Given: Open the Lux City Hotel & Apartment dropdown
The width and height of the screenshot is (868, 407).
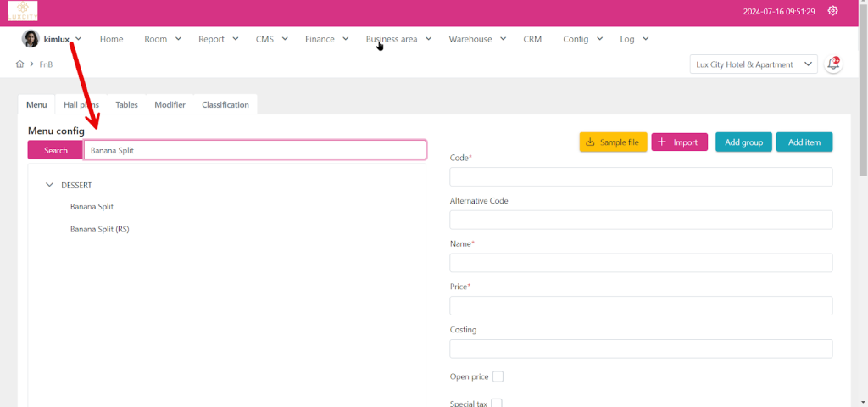Looking at the screenshot, I should pos(754,64).
